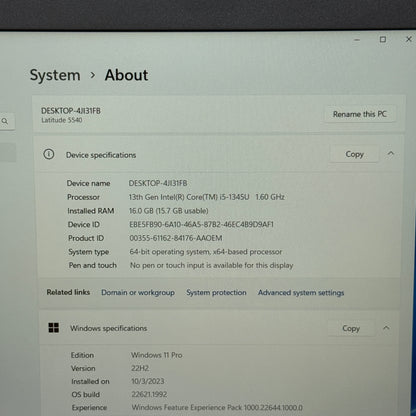Image resolution: width=416 pixels, height=416 pixels.
Task: Click the Related links label
Action: [68, 292]
